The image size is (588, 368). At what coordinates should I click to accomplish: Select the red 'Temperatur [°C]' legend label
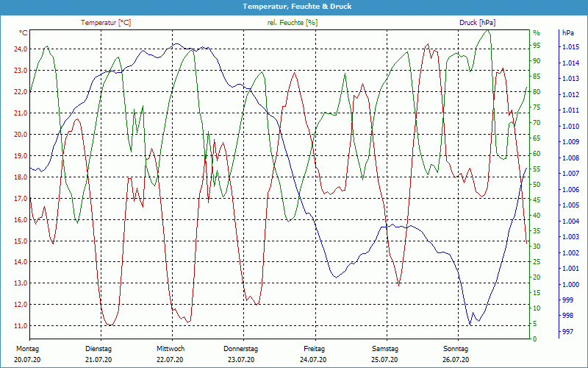point(106,23)
